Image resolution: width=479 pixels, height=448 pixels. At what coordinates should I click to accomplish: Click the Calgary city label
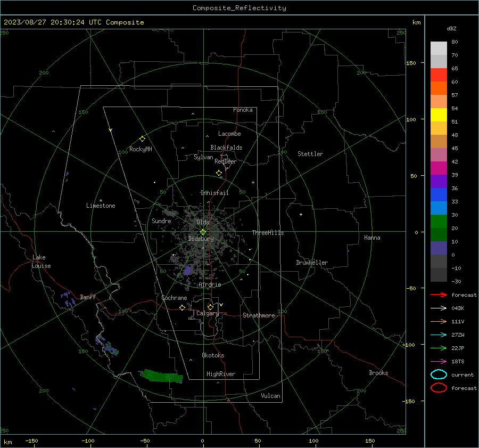(208, 313)
